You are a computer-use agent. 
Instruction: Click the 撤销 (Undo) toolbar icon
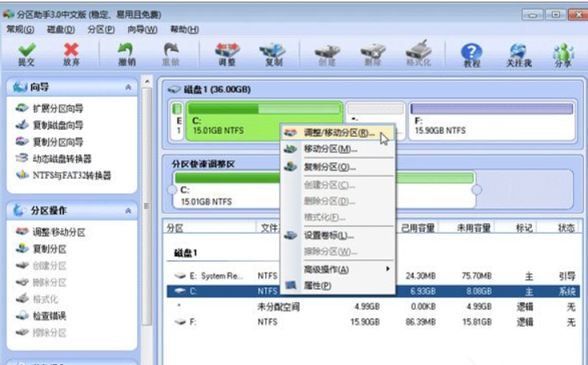(x=127, y=54)
